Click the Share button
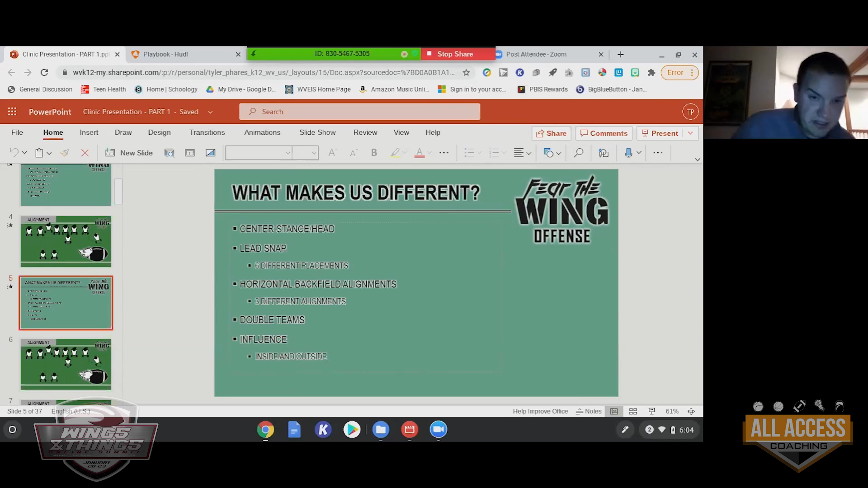The width and height of the screenshot is (868, 488). tap(551, 133)
